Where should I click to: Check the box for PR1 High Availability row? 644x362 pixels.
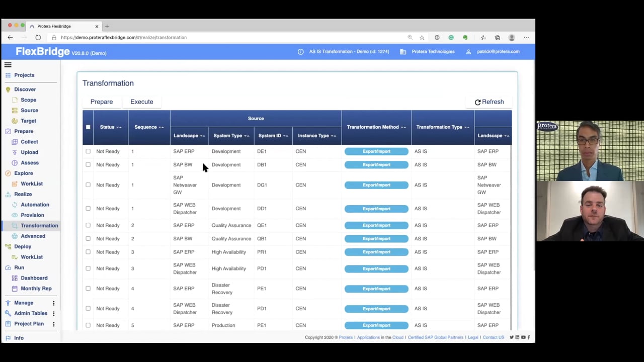click(88, 252)
